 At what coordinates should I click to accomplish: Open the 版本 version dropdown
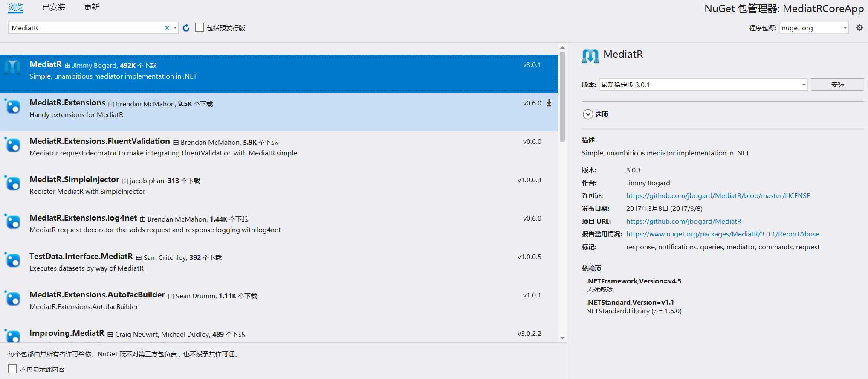tap(703, 85)
